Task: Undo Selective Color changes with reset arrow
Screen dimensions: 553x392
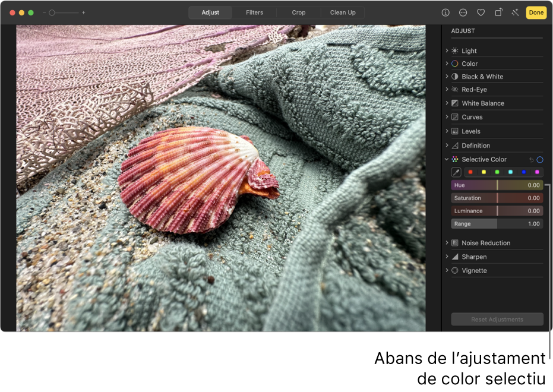Action: click(532, 160)
